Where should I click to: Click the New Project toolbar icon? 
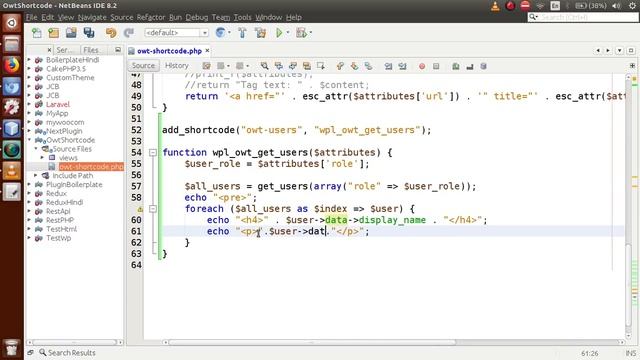(53, 33)
